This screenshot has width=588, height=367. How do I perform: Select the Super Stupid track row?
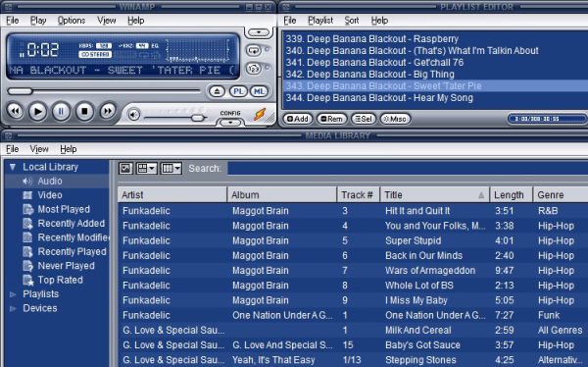coord(353,240)
